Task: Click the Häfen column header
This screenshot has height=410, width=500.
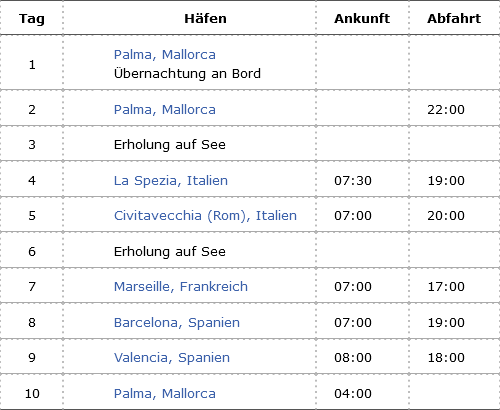Action: tap(205, 18)
